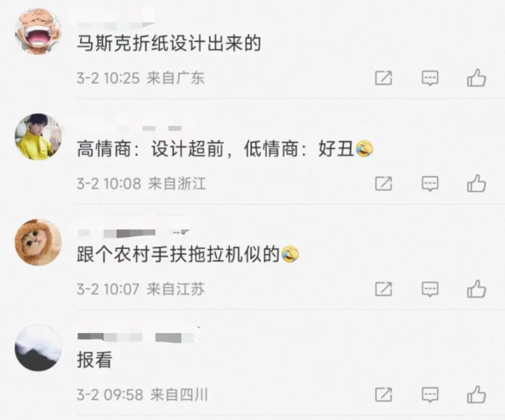This screenshot has height=420, width=505.
Task: Share the 高情商 低情商 comment
Action: [383, 184]
